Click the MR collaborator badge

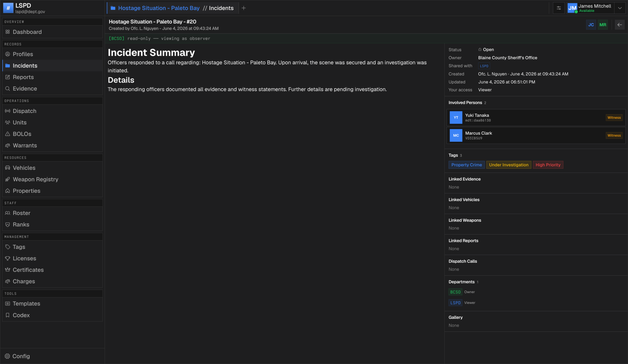coord(603,25)
